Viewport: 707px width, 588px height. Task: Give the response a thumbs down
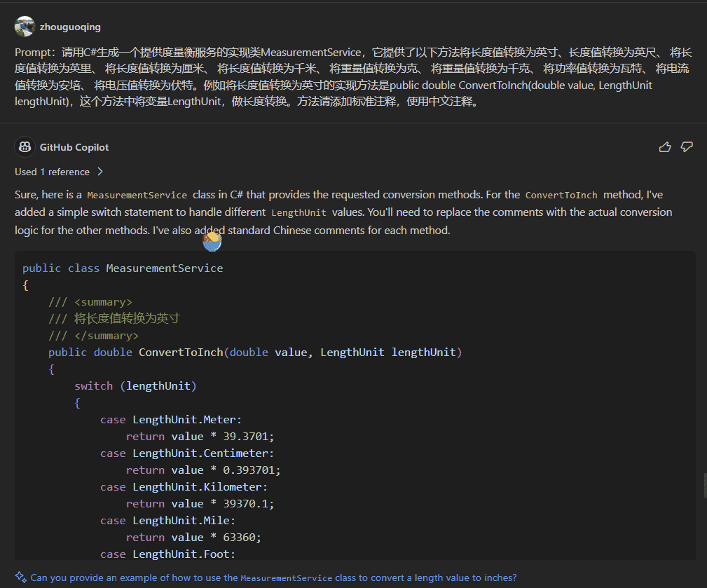[686, 146]
